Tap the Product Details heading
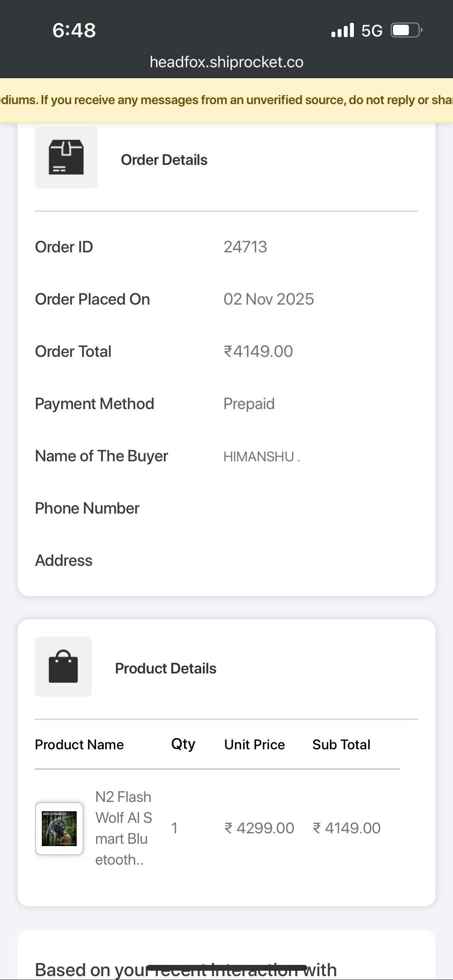The width and height of the screenshot is (453, 980). point(165,668)
